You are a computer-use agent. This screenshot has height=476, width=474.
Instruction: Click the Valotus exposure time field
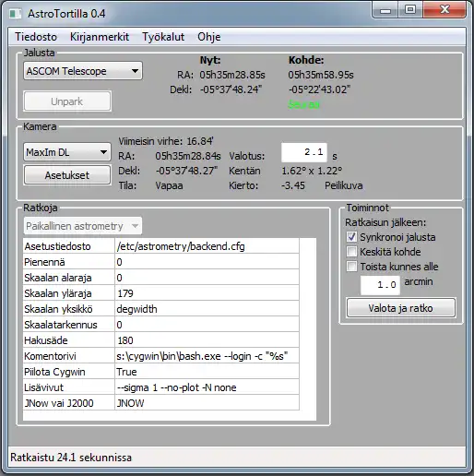click(x=304, y=152)
